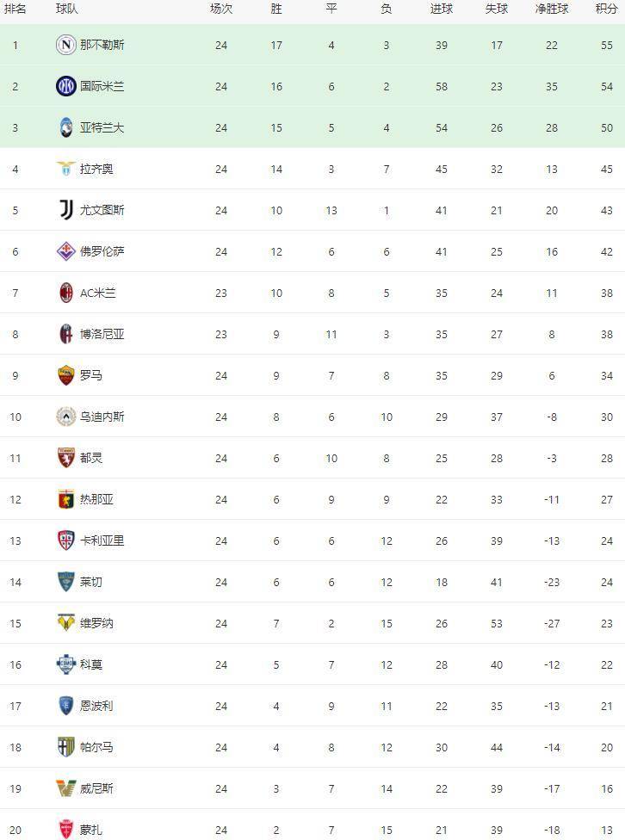Click the 排名 column header
This screenshot has width=625, height=840.
[x=15, y=9]
